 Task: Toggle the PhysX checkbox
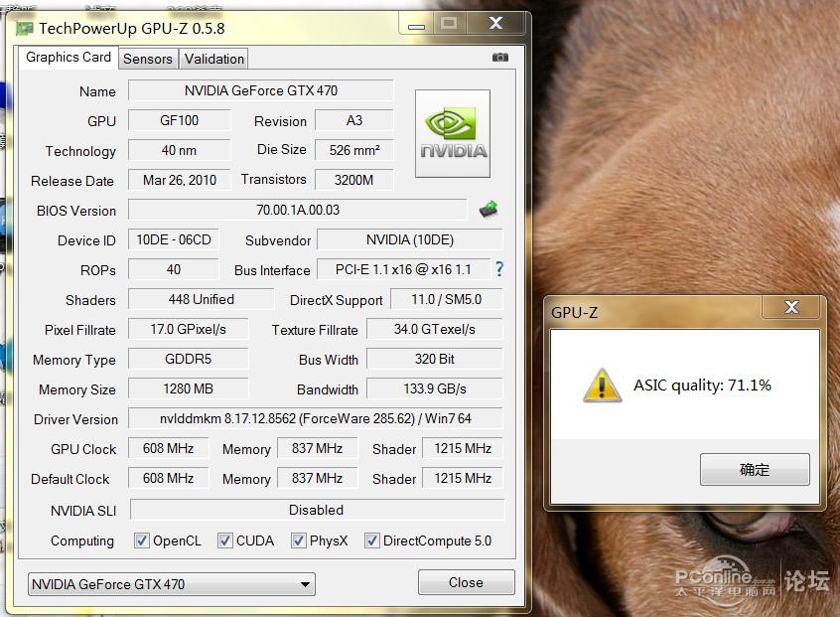pyautogui.click(x=299, y=540)
